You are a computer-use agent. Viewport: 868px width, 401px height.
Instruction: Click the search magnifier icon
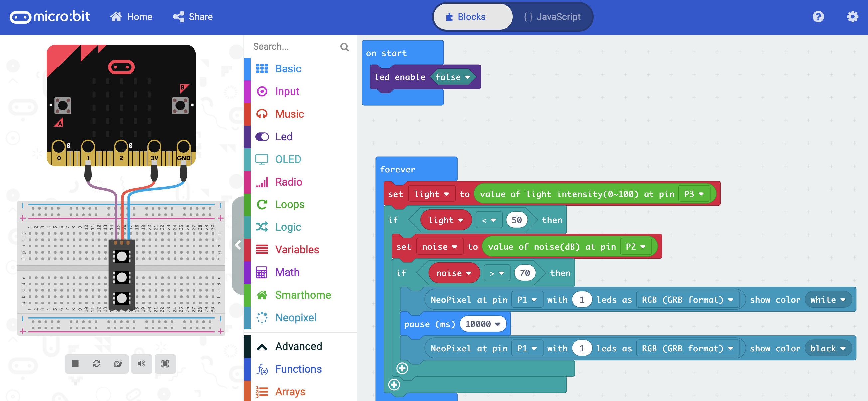[x=344, y=47]
